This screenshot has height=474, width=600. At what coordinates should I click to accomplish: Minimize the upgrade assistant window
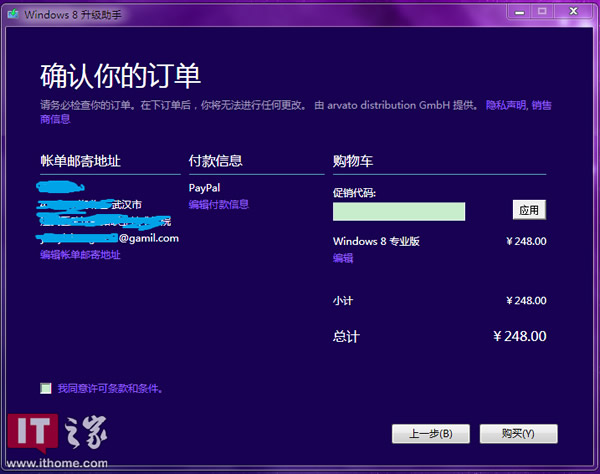(x=519, y=12)
